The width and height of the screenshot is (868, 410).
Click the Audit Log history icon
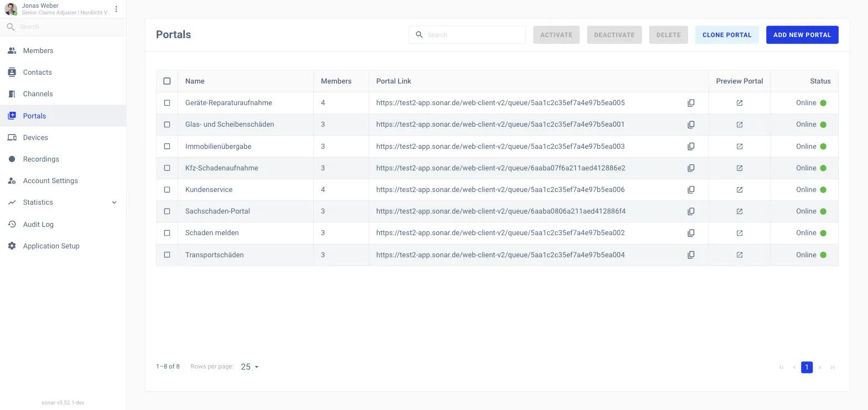click(12, 224)
